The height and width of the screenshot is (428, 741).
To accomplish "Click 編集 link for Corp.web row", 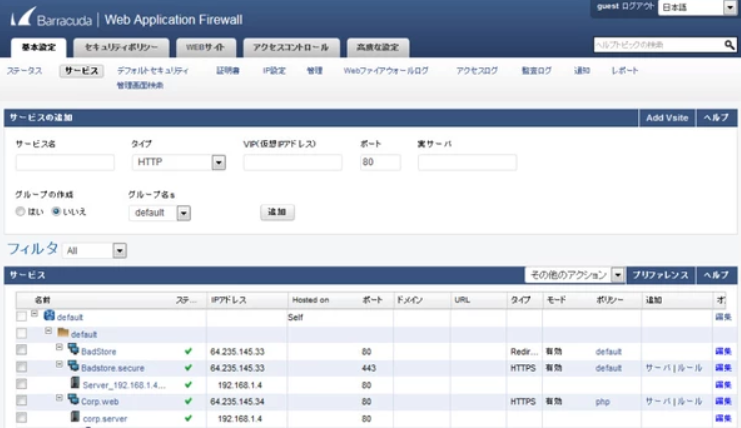I will pyautogui.click(x=723, y=401).
